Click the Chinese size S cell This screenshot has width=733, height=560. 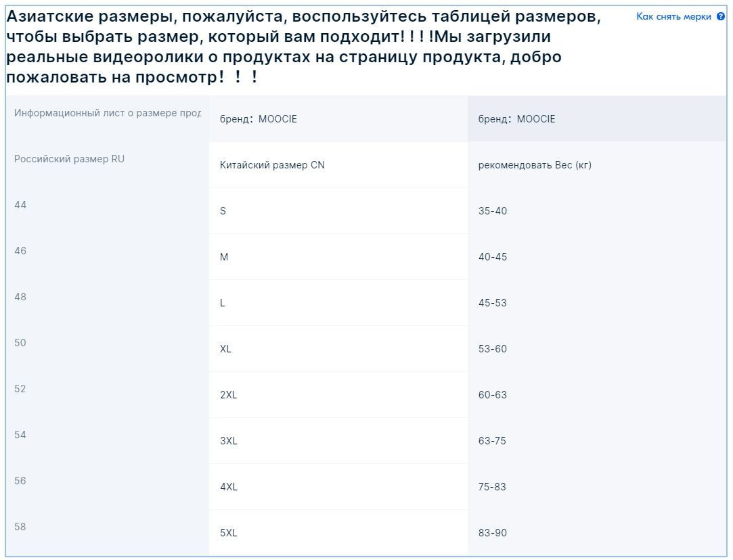pyautogui.click(x=338, y=210)
